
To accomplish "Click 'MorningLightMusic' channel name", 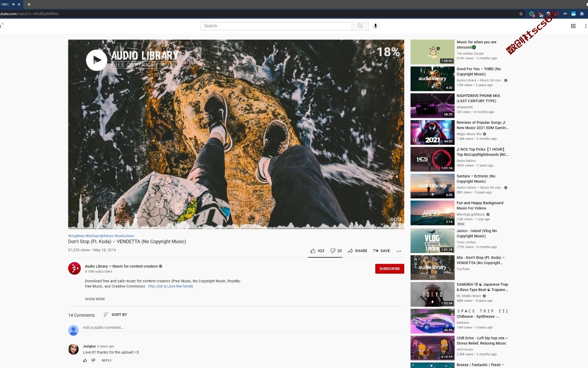I will click(x=471, y=214).
